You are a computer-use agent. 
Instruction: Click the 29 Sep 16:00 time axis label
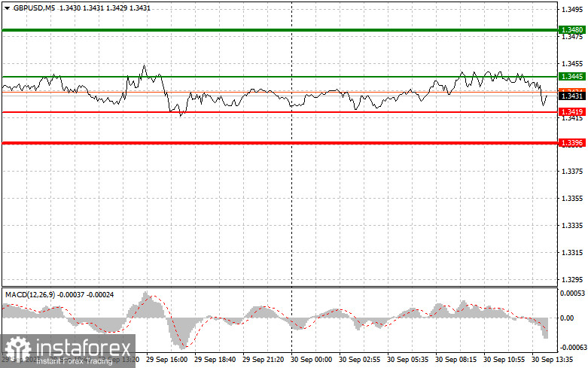[x=166, y=360]
